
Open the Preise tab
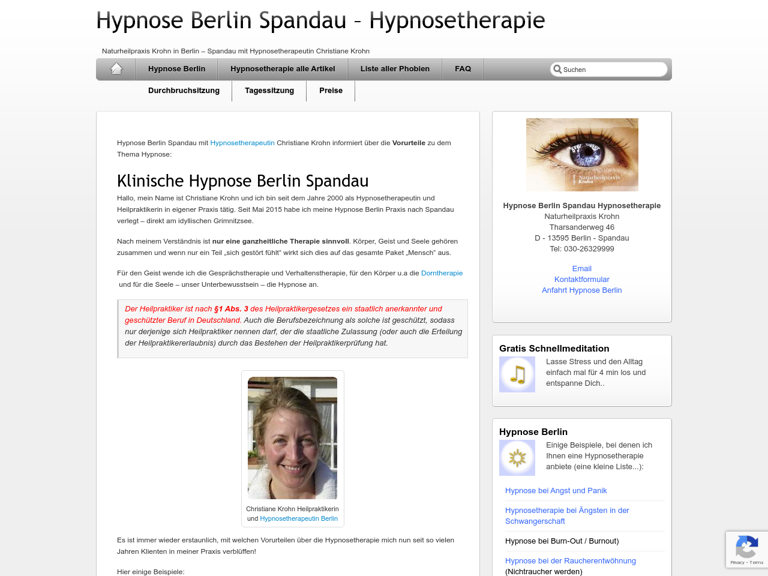tap(331, 91)
